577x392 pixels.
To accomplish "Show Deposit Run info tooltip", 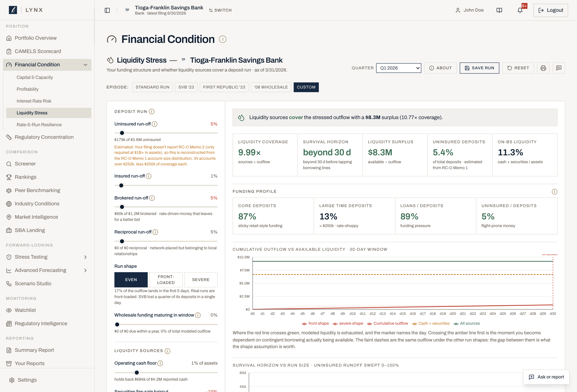I will tap(151, 111).
